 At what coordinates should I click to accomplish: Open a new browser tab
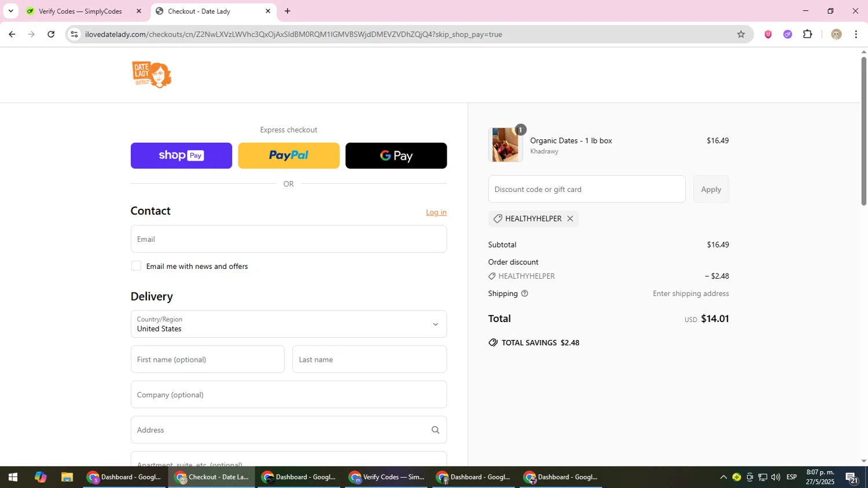288,11
